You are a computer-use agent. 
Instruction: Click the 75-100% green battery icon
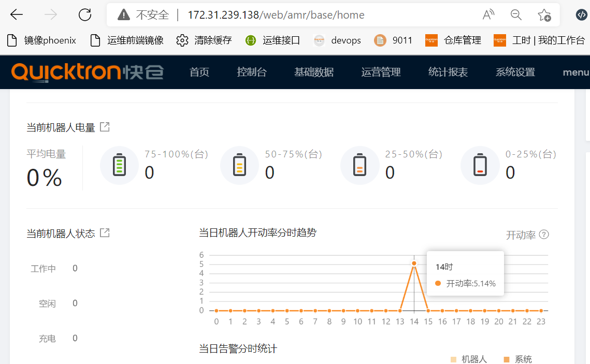pyautogui.click(x=119, y=165)
